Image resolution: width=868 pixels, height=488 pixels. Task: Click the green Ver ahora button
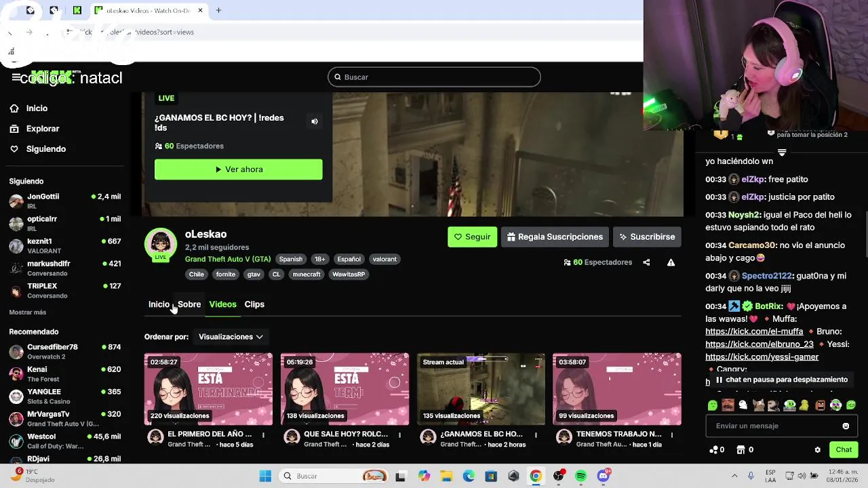239,169
